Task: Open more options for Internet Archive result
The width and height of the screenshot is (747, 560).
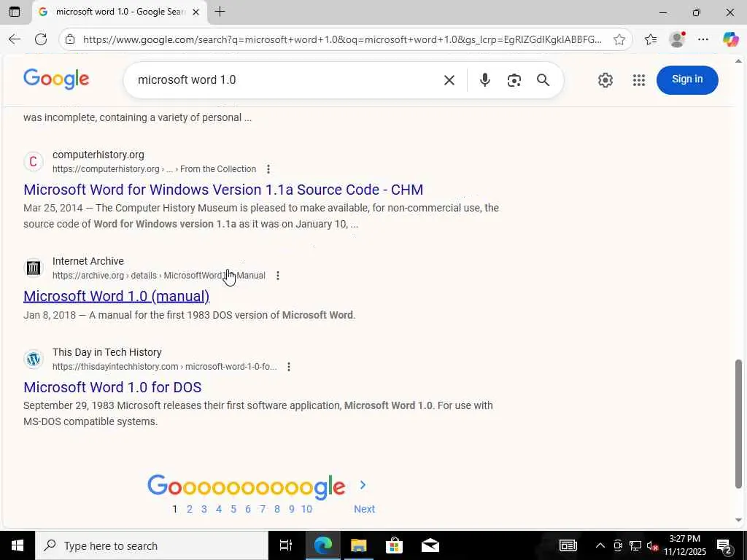Action: point(278,276)
